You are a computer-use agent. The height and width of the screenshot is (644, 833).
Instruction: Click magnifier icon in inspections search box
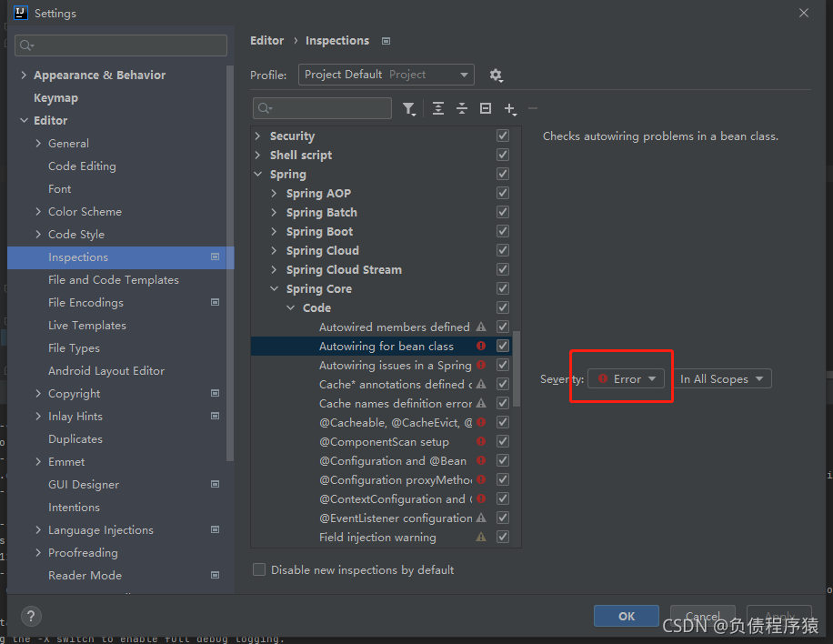pyautogui.click(x=265, y=109)
